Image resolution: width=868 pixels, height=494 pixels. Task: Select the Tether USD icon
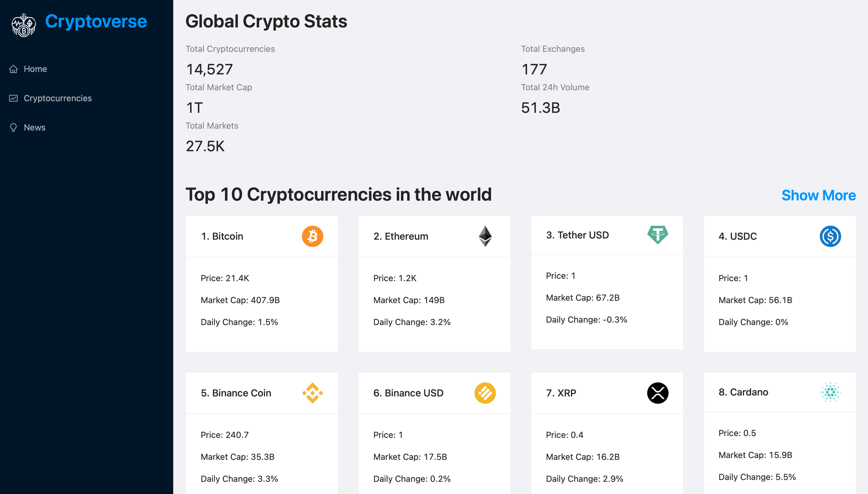pos(657,235)
